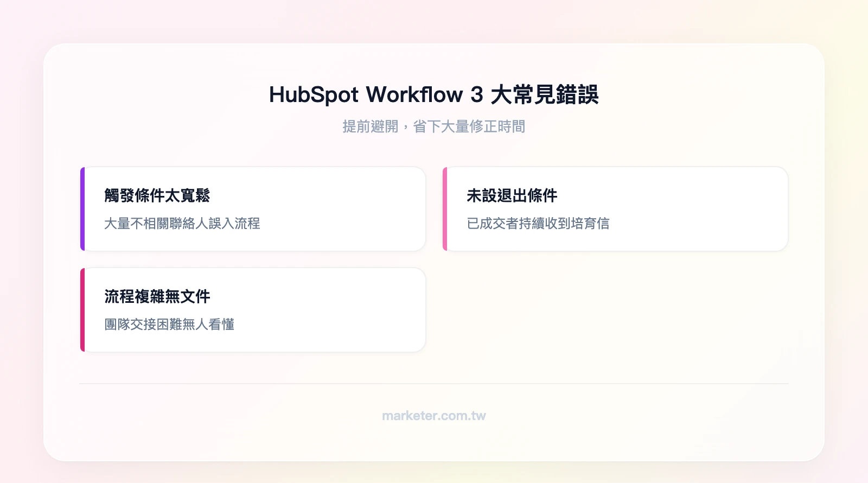868x483 pixels.
Task: Click the description '已成交者持續收到培育信'
Action: click(538, 223)
